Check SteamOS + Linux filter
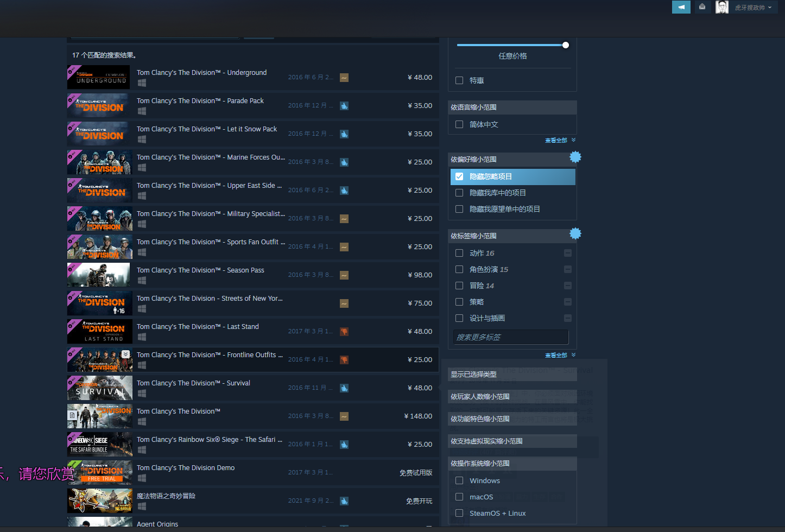785x532 pixels. click(x=459, y=513)
